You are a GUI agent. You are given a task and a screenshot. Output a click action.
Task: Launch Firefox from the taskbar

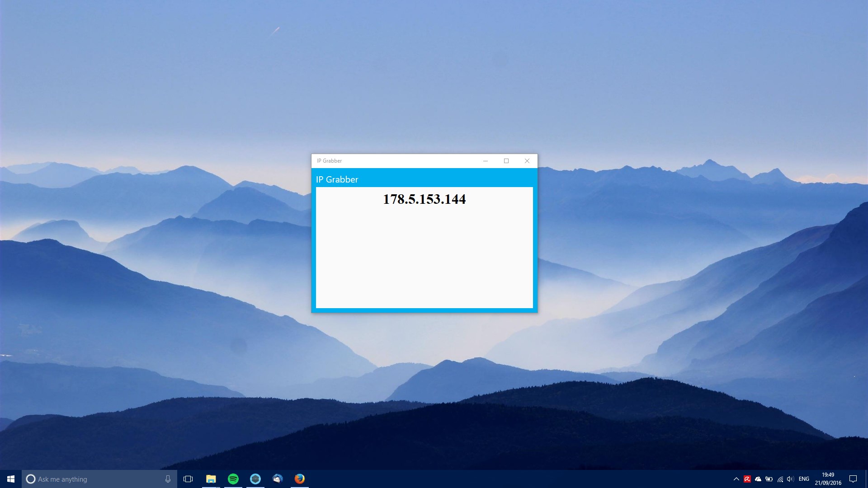(300, 479)
